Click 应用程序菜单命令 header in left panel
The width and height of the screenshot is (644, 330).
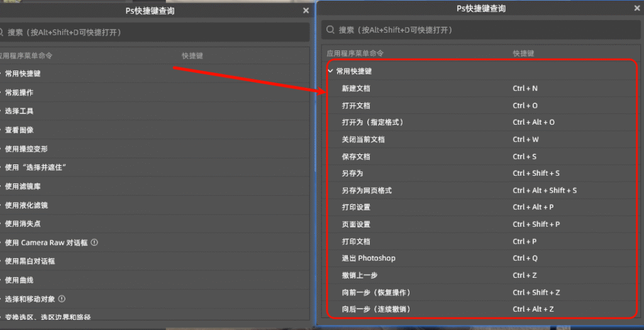pyautogui.click(x=25, y=55)
